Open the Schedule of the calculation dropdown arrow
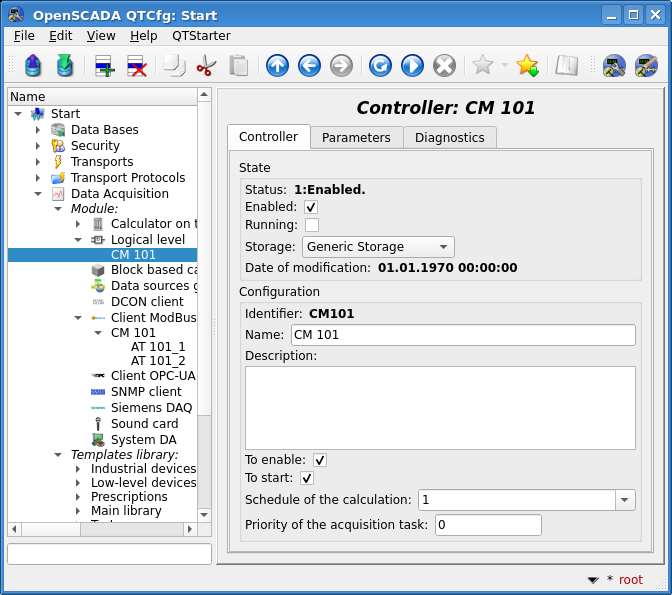672x595 pixels. coord(625,500)
